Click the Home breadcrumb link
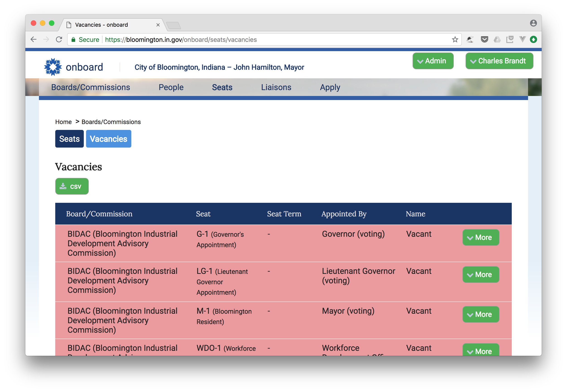 click(63, 122)
